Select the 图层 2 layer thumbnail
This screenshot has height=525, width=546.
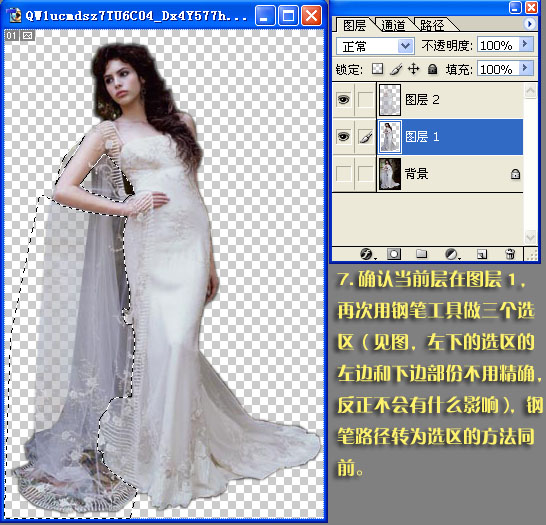(390, 100)
